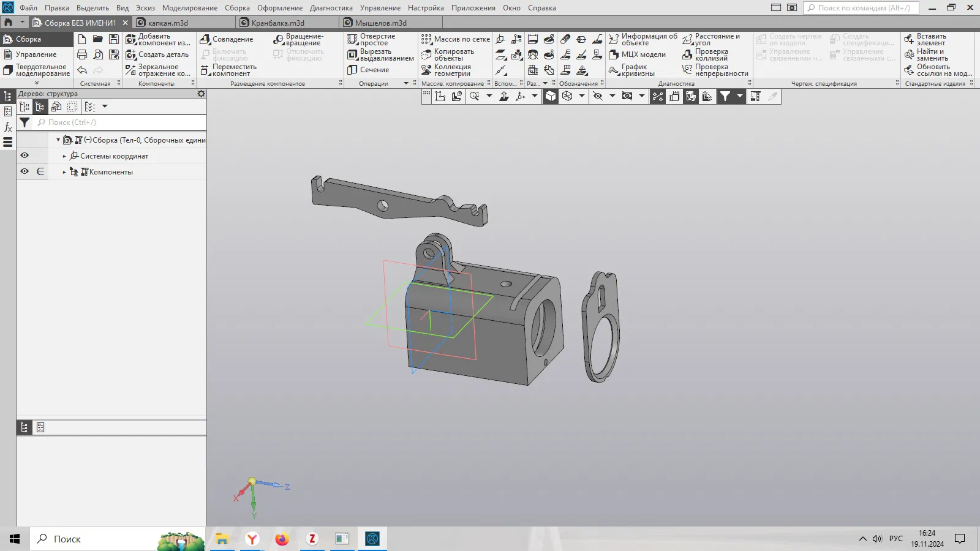Open the Справка menu
This screenshot has height=551, width=980.
pyautogui.click(x=542, y=8)
